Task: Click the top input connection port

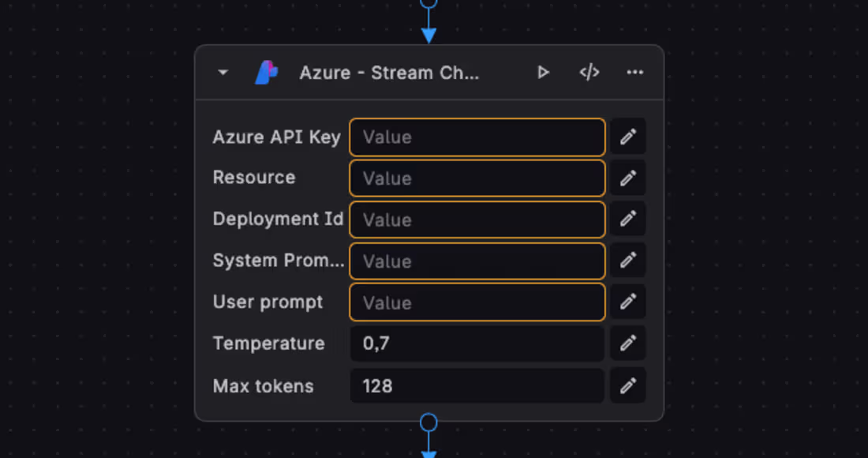Action: coord(428,4)
